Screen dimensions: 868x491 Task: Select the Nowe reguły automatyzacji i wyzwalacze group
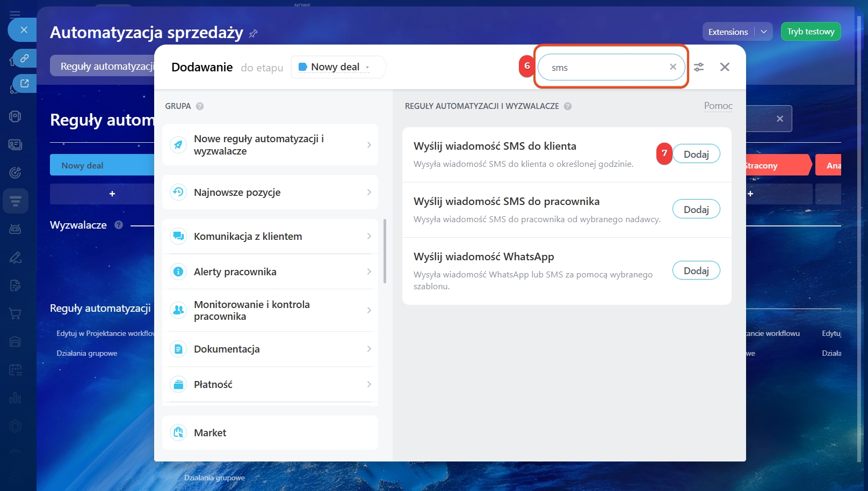point(270,145)
